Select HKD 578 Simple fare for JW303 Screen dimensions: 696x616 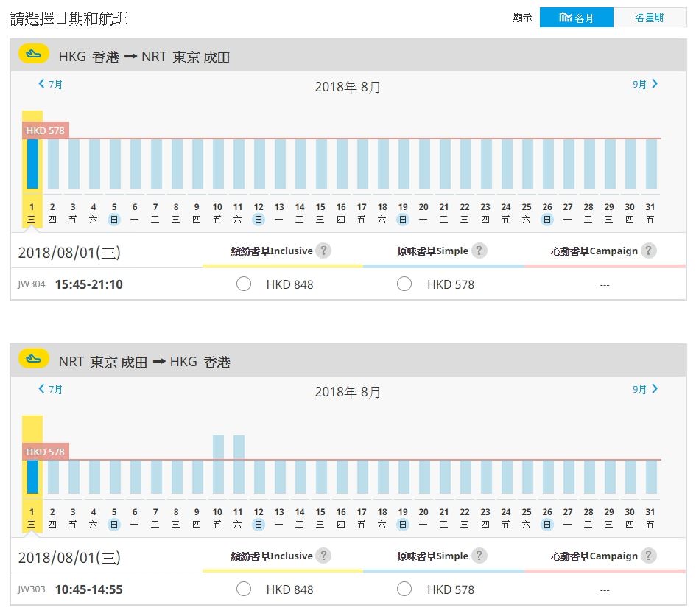click(x=404, y=589)
